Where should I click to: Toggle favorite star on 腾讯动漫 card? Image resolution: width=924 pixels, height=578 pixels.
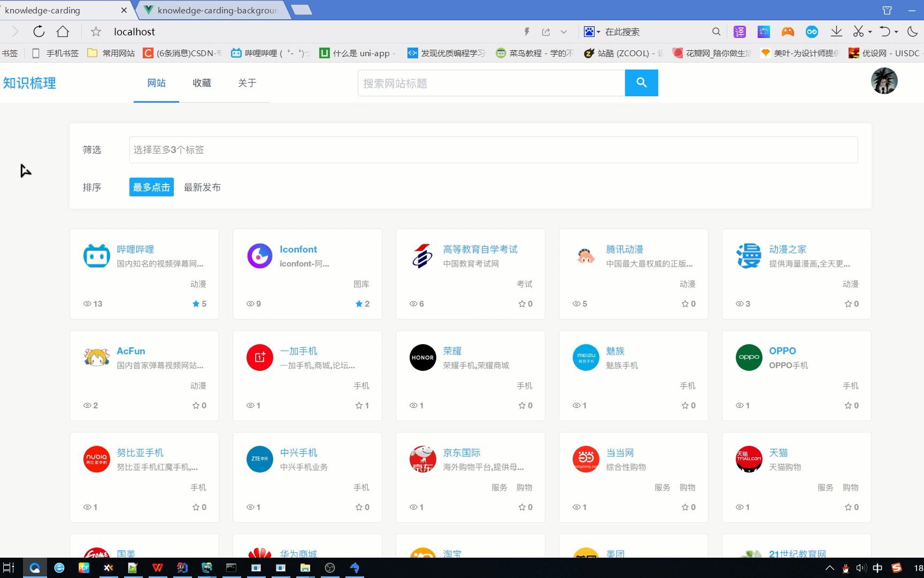(x=685, y=303)
